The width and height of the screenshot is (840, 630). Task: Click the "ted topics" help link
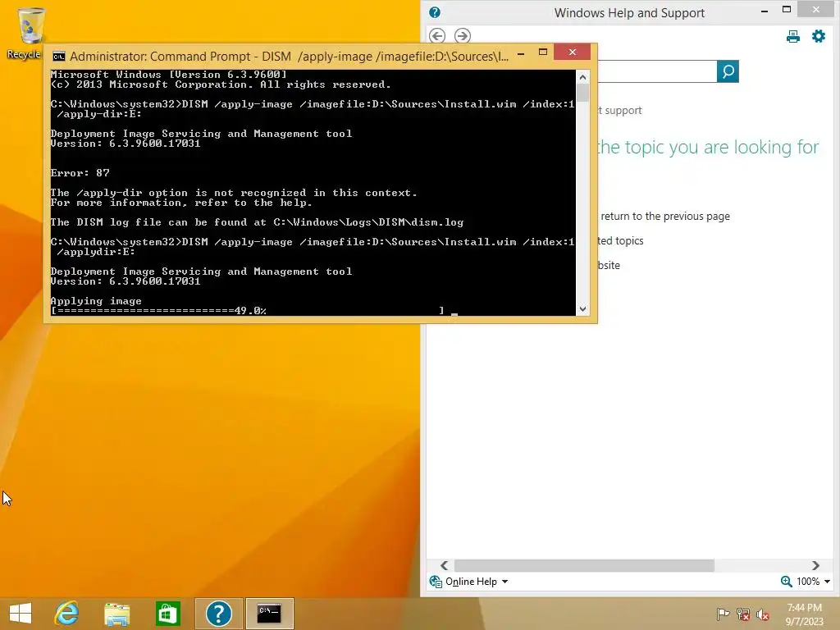pos(620,240)
